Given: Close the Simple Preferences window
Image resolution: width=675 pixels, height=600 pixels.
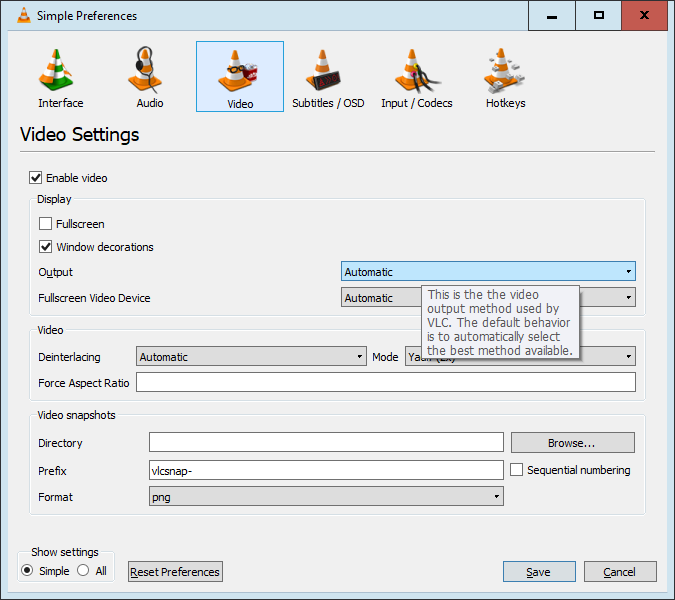Looking at the screenshot, I should (x=644, y=15).
